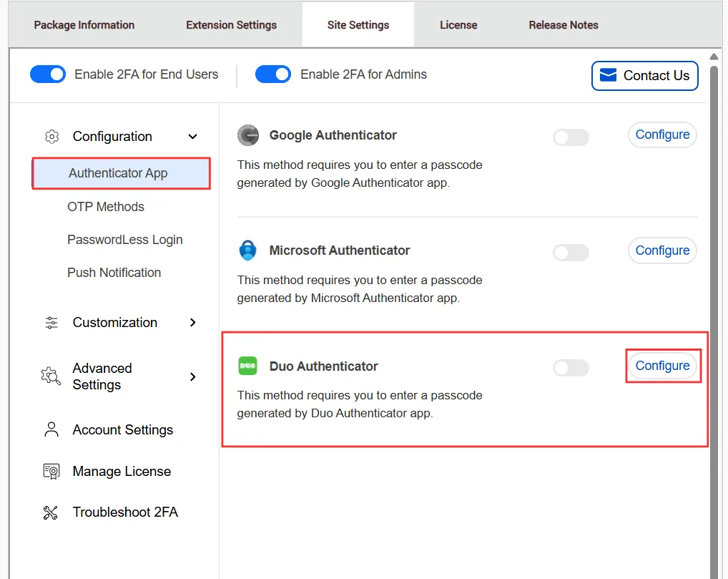Enable the Google Authenticator toggle
The width and height of the screenshot is (728, 579).
point(571,137)
